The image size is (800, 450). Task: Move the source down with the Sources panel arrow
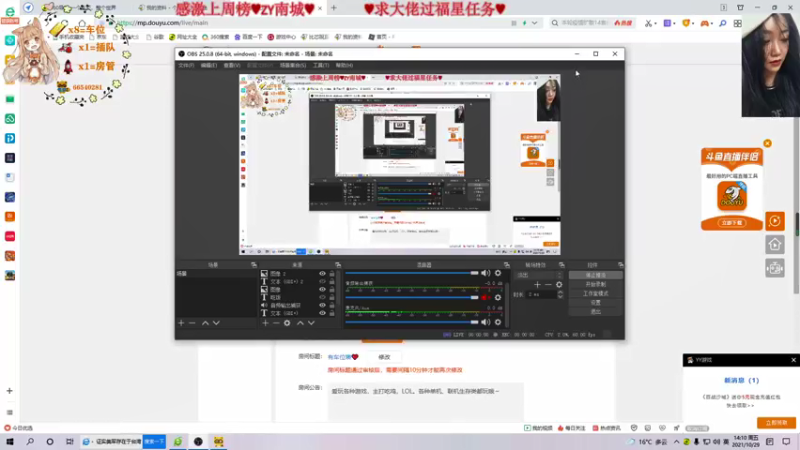point(311,323)
